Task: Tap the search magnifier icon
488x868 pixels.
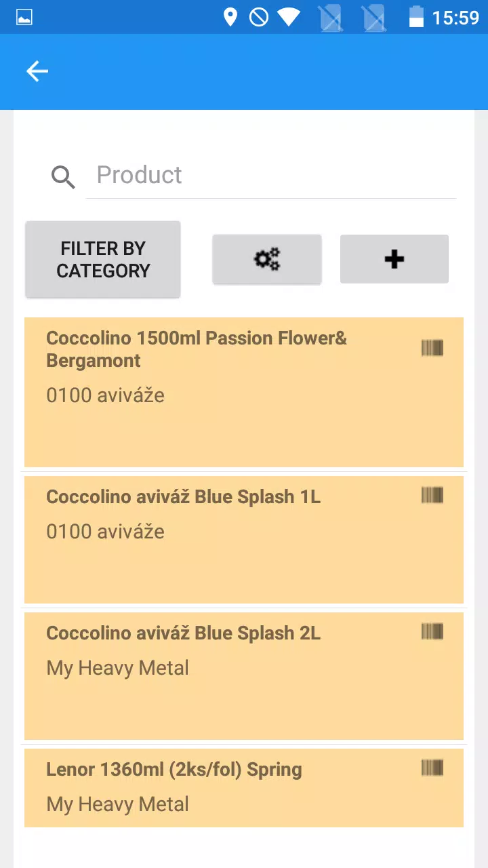Action: 63,177
